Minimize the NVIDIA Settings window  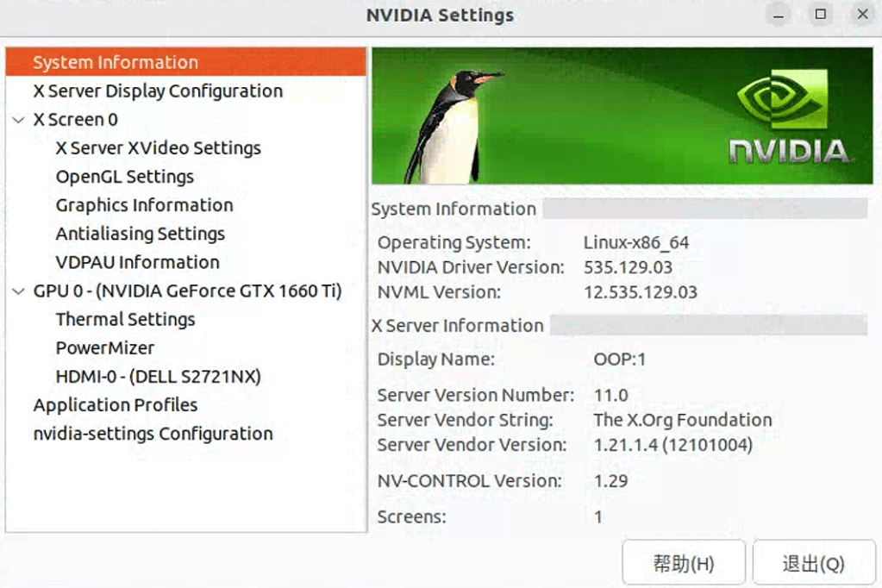[x=777, y=15]
